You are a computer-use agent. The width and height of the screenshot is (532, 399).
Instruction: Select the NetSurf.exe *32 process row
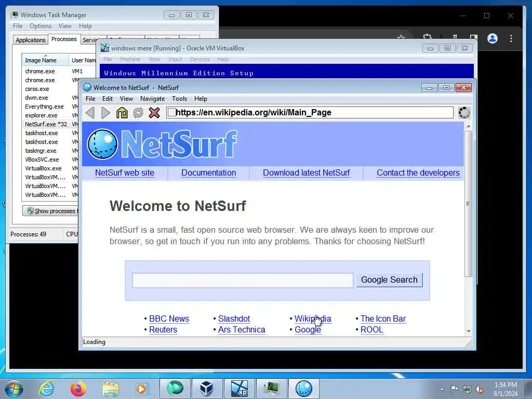(50, 124)
